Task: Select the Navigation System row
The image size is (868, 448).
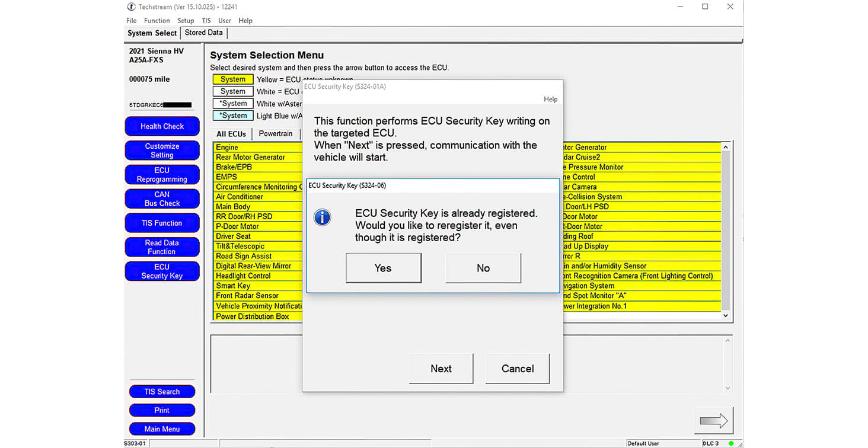Action: (641, 286)
